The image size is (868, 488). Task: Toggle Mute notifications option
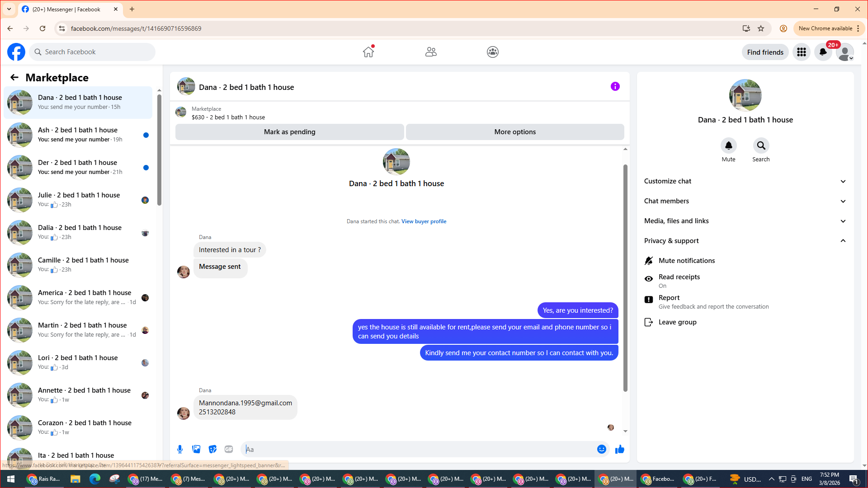click(x=686, y=261)
